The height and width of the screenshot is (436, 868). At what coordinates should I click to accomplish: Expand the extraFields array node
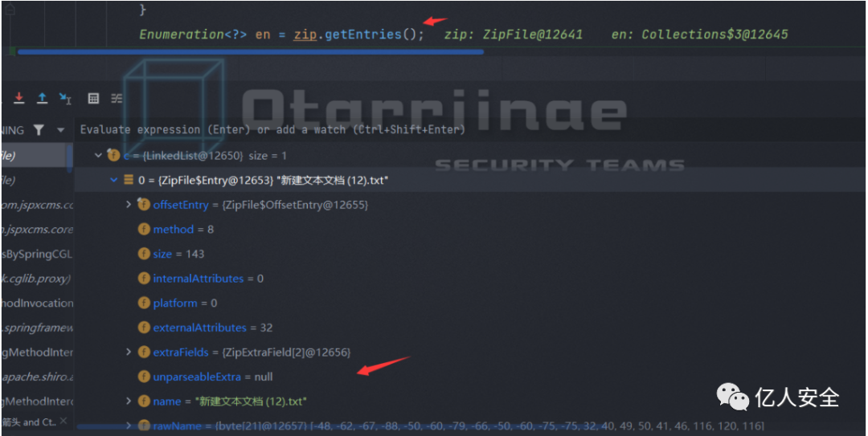tap(129, 352)
